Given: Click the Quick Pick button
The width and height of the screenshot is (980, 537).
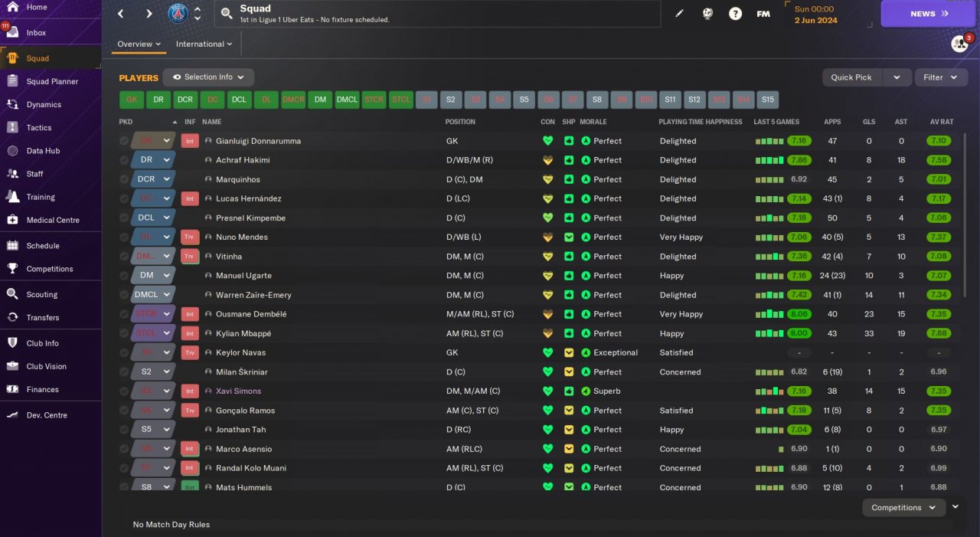Looking at the screenshot, I should click(x=852, y=77).
